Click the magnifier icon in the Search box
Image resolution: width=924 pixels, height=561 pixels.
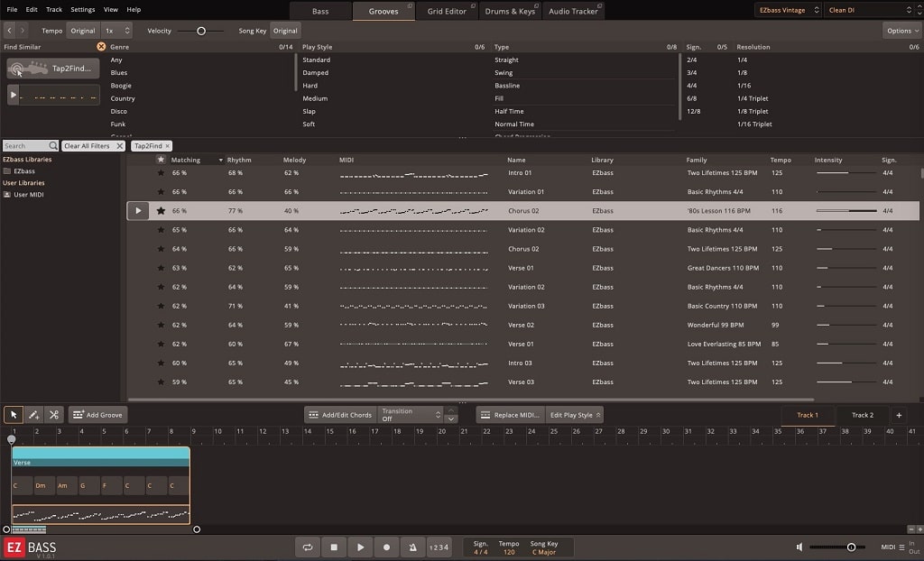(x=53, y=145)
